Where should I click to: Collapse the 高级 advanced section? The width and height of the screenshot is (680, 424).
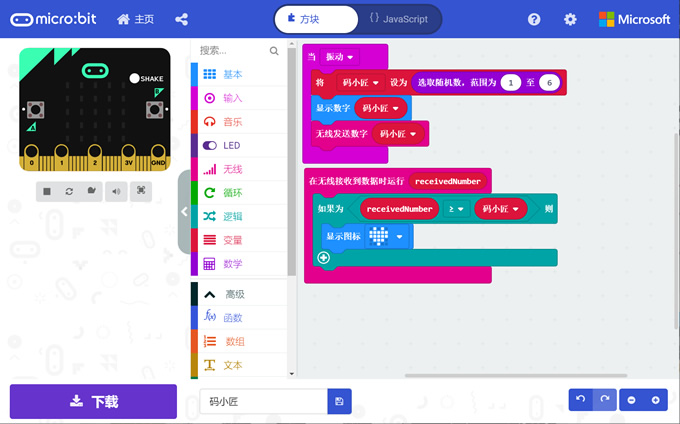coord(239,294)
